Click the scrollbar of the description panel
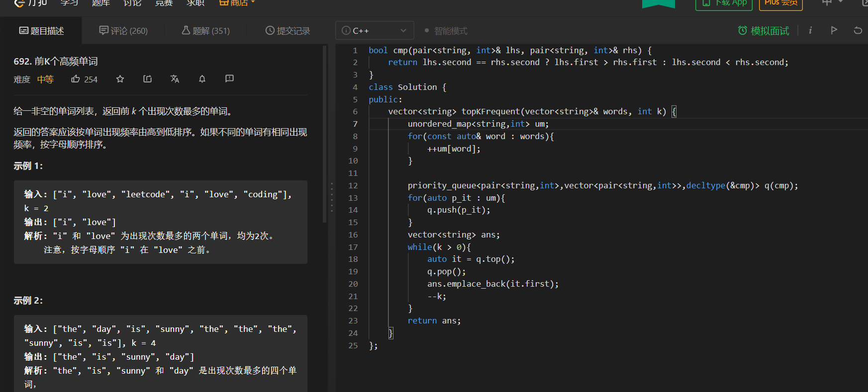Viewport: 868px width, 392px height. coord(325,134)
